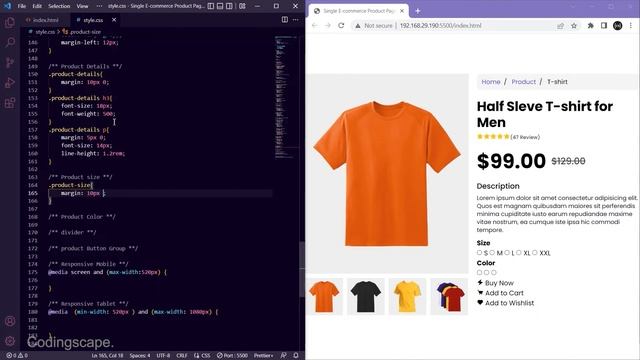This screenshot has width=640, height=360.
Task: Go forward in the browser
Action: tap(328, 25)
